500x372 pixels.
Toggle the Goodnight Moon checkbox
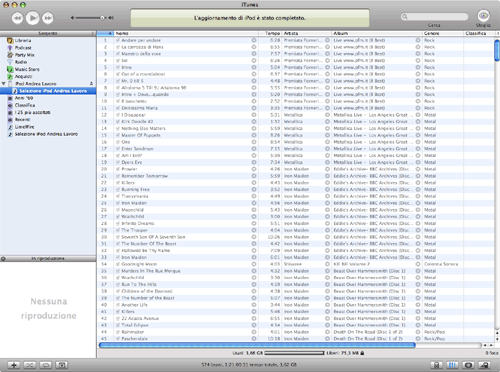pos(118,264)
